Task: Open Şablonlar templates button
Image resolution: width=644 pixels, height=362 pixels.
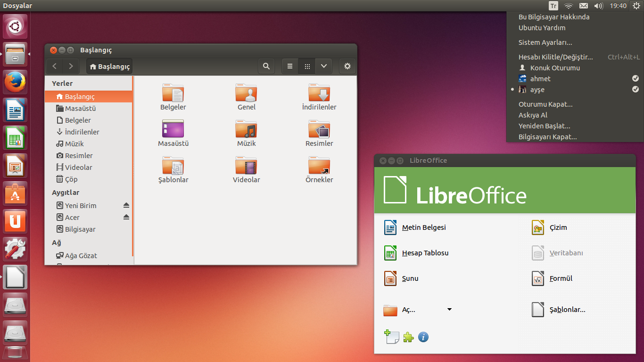Action: (559, 310)
